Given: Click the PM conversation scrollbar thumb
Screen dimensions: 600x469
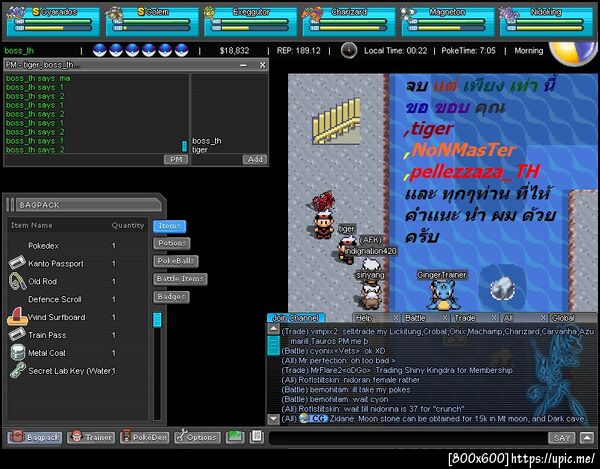Looking at the screenshot, I should pos(184,146).
